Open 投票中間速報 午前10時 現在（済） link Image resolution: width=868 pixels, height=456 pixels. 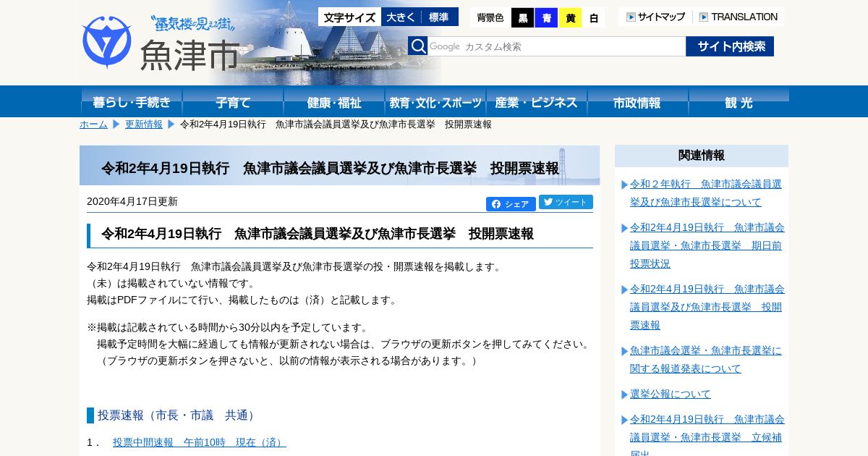tap(200, 442)
